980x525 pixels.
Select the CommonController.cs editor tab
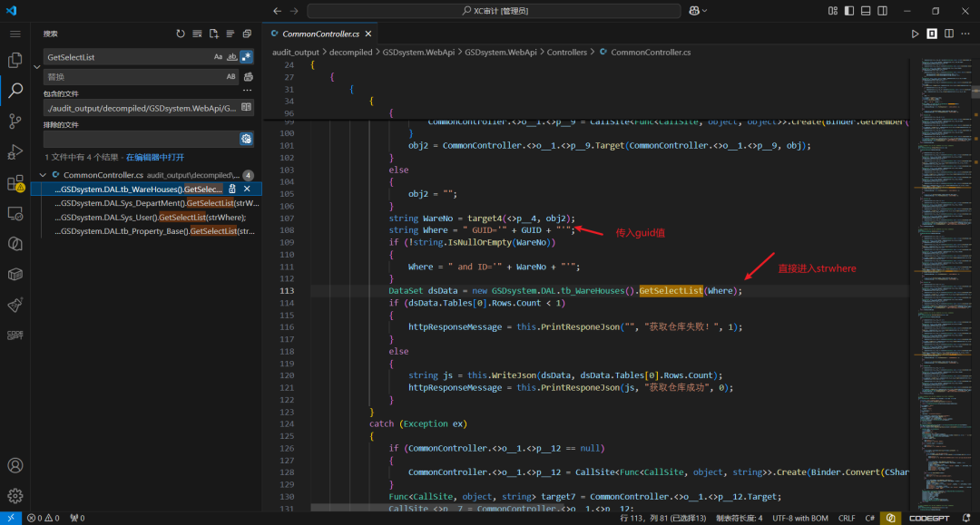coord(320,34)
